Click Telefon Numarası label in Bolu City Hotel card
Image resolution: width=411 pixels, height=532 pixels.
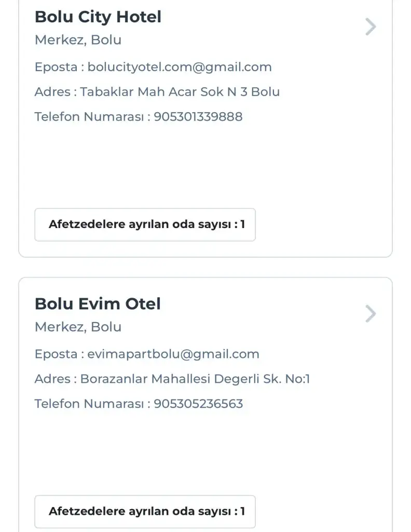click(89, 117)
